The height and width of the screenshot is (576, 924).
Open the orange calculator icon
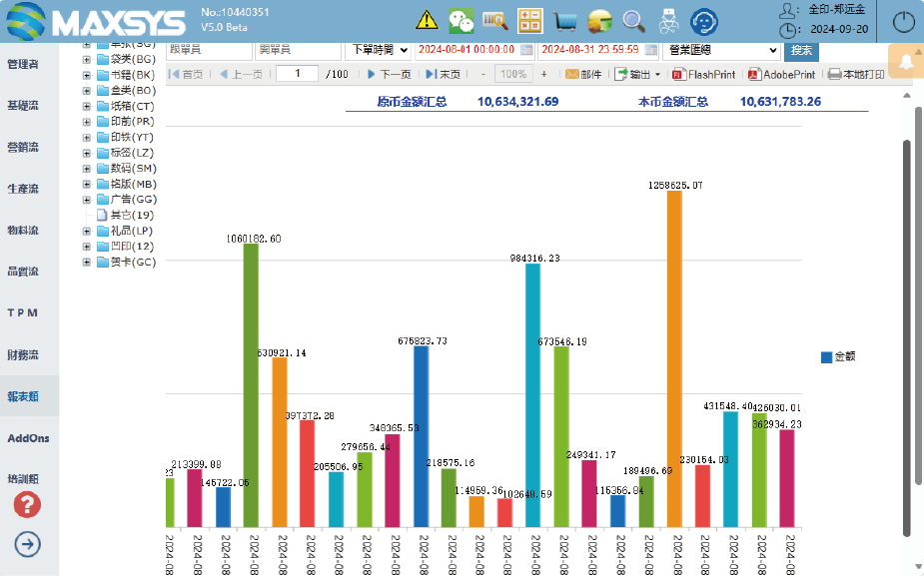pyautogui.click(x=529, y=21)
